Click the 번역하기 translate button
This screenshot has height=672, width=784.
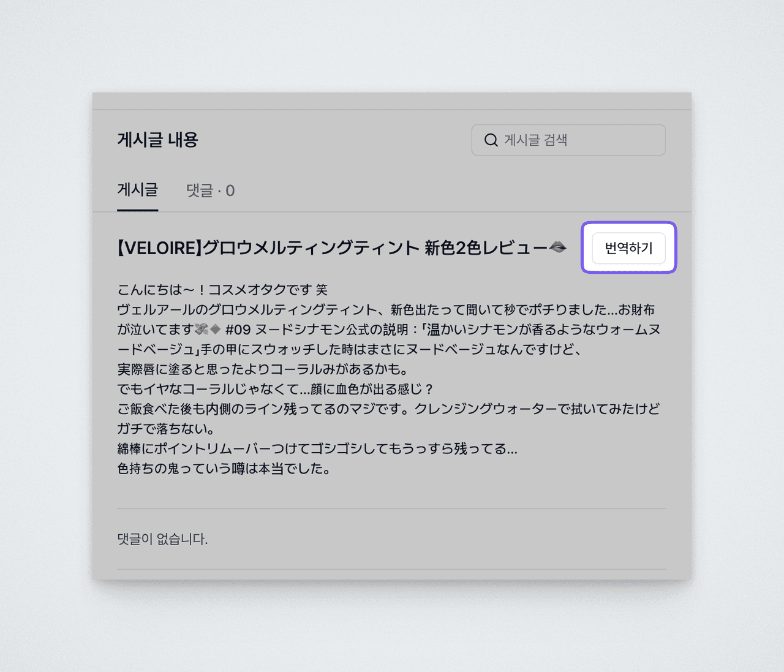(628, 248)
